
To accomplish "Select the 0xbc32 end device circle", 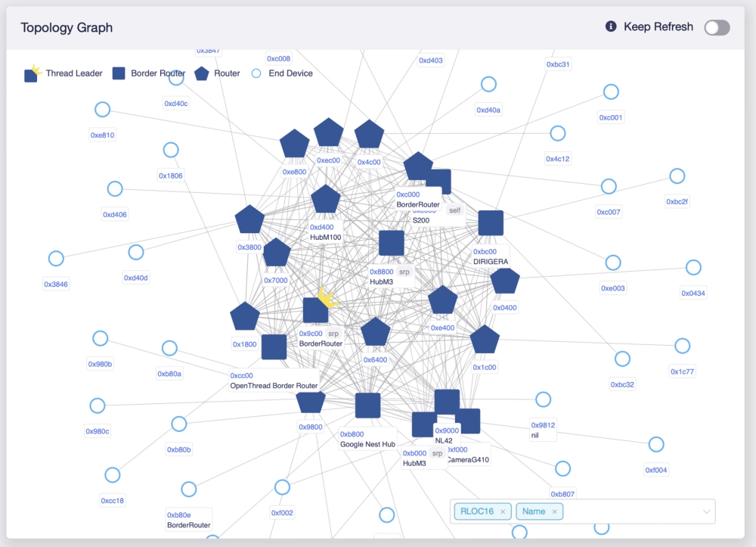I will point(622,359).
